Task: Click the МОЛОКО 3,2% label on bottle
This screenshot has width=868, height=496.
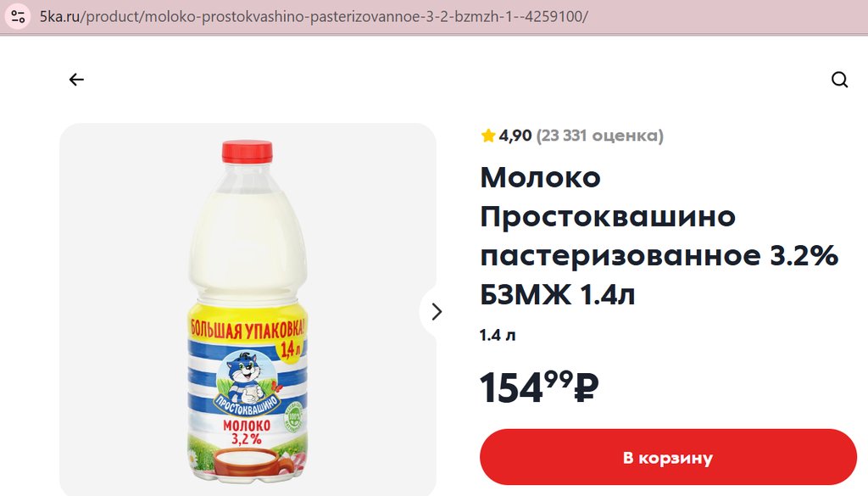Action: [x=247, y=432]
